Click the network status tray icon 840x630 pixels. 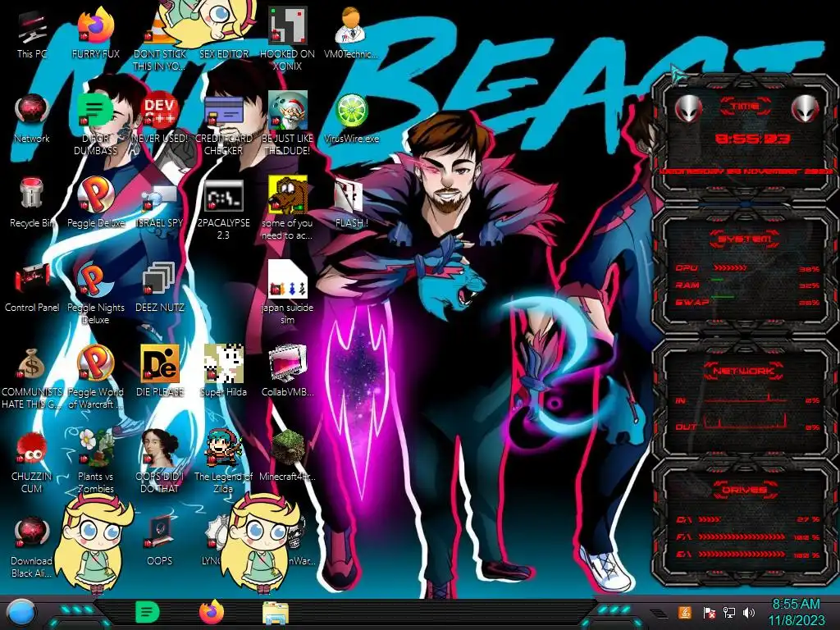click(728, 612)
